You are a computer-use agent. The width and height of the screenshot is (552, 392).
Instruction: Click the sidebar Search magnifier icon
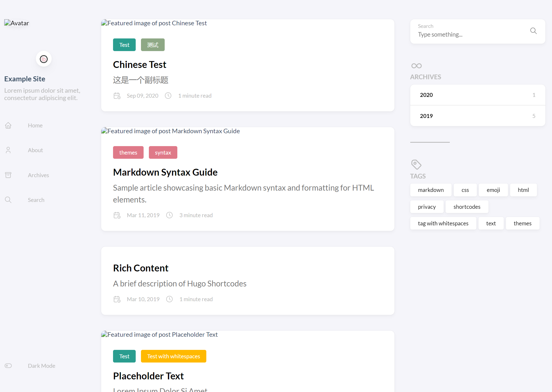click(x=8, y=200)
